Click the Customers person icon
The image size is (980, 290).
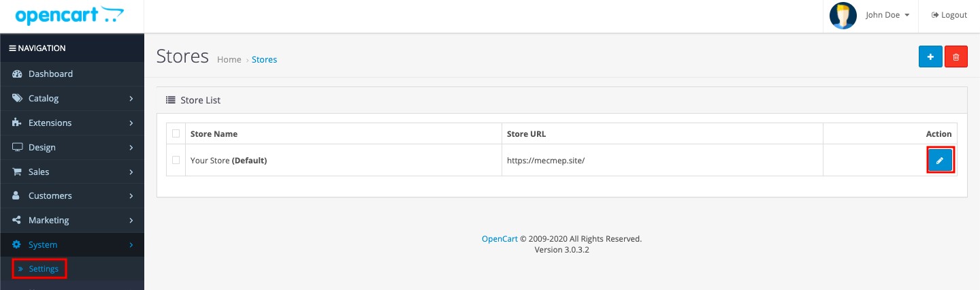17,195
